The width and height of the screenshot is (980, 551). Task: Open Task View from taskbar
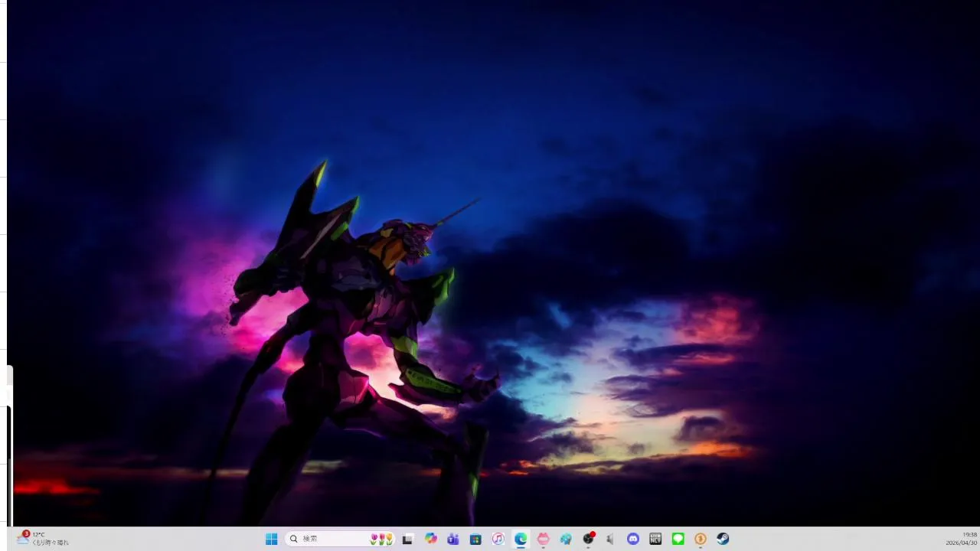click(x=408, y=539)
